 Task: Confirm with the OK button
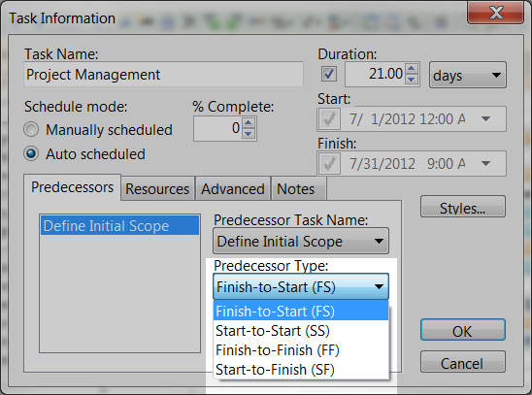(463, 330)
